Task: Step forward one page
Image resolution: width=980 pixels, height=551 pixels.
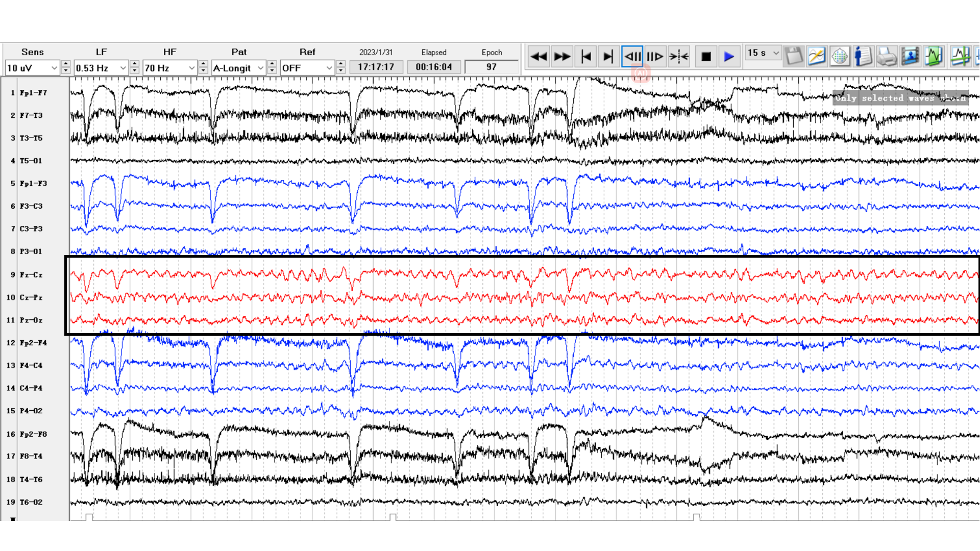Action: tap(655, 57)
